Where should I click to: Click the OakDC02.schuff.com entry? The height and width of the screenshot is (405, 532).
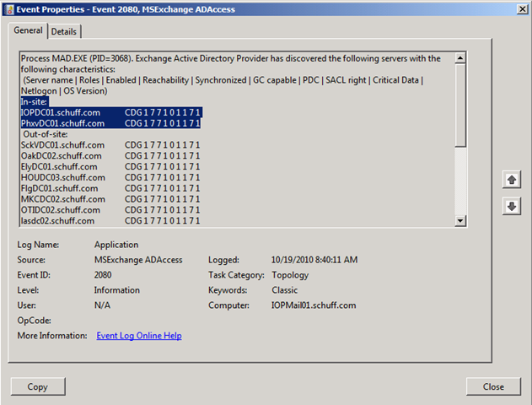(110, 156)
